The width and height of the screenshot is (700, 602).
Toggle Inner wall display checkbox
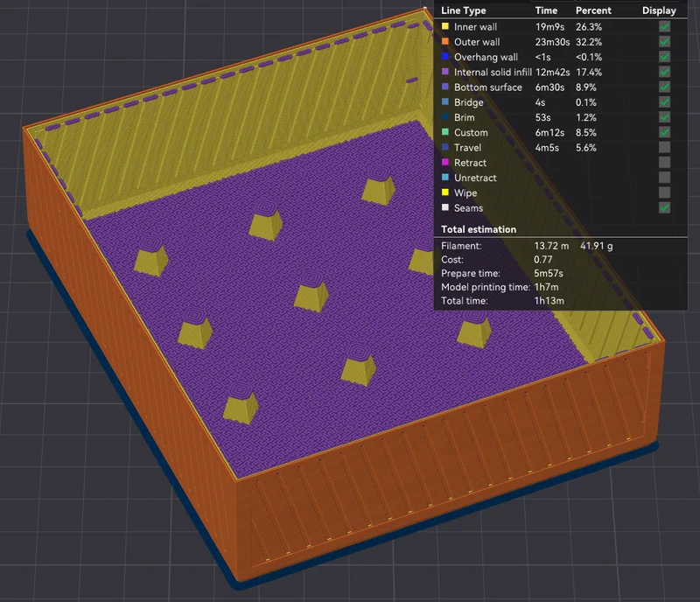pyautogui.click(x=664, y=27)
